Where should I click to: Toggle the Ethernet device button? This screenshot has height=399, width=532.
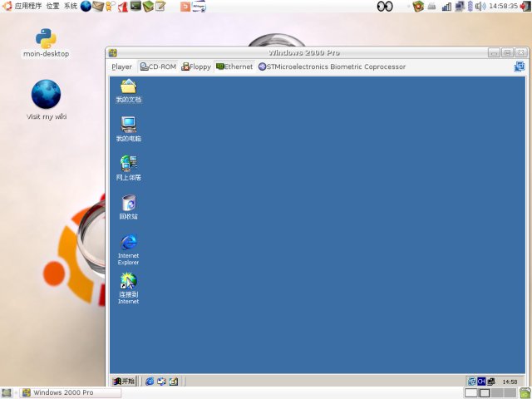click(x=234, y=66)
